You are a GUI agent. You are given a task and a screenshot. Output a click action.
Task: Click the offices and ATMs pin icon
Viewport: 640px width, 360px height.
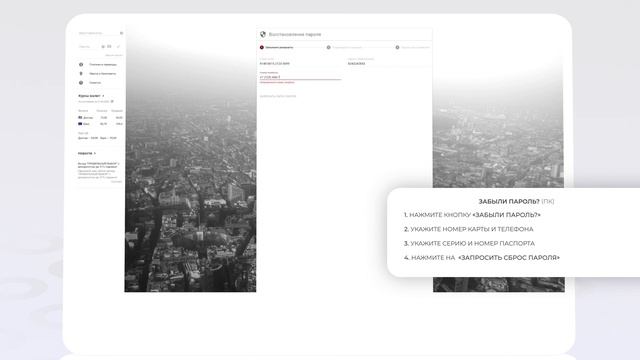81,73
